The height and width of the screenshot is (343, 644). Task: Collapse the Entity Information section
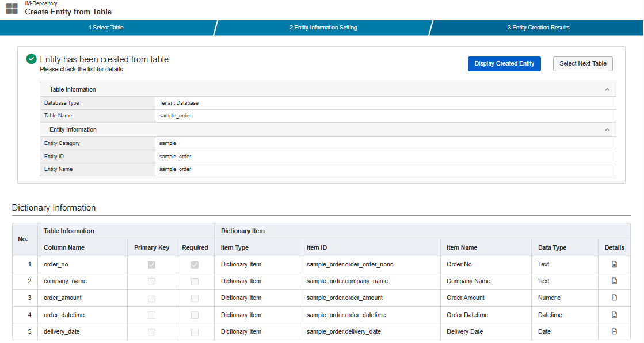point(607,130)
